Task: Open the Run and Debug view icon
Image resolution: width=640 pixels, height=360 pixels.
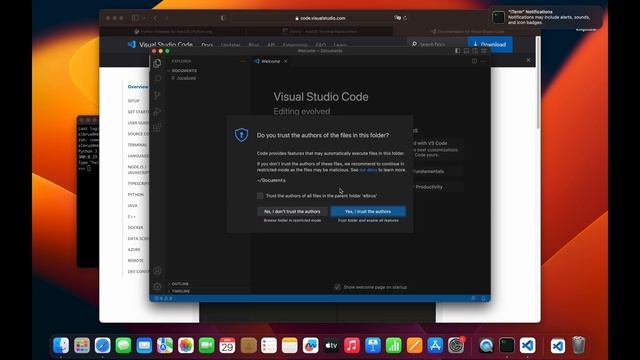Action: (x=157, y=111)
